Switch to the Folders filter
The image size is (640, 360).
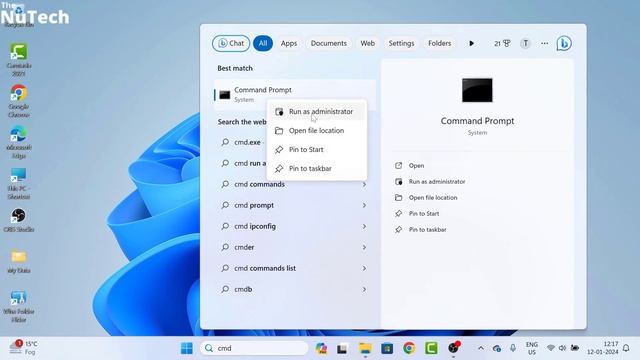point(440,43)
